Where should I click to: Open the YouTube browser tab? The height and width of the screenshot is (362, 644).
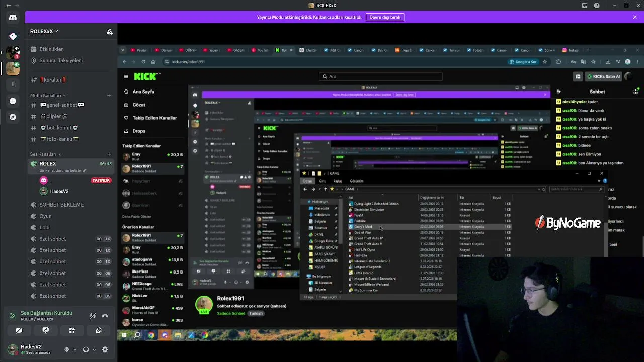click(x=261, y=50)
